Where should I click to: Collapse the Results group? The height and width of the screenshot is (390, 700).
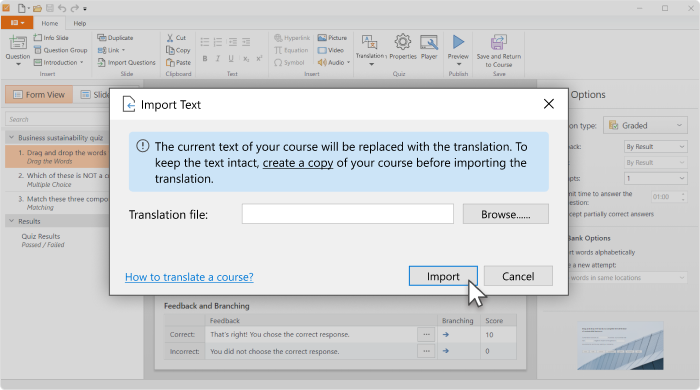coord(12,221)
